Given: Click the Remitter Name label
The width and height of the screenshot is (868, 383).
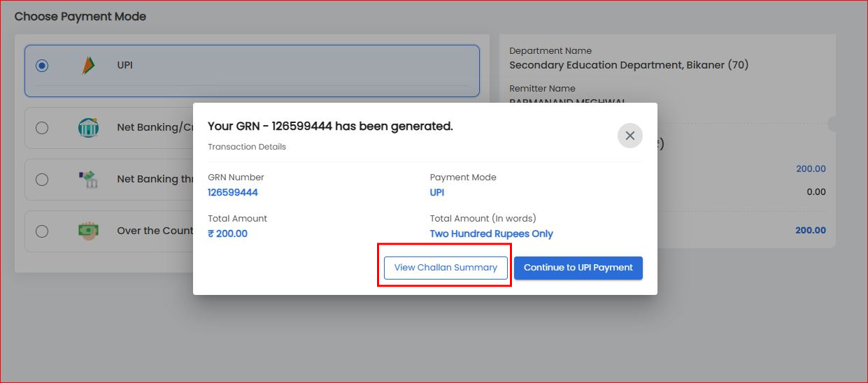Looking at the screenshot, I should click(543, 89).
